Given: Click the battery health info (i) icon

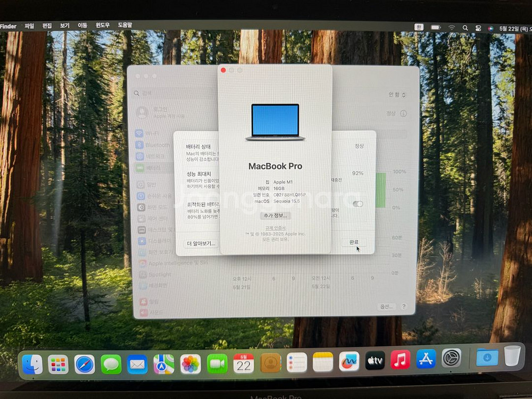Looking at the screenshot, I should [403, 114].
